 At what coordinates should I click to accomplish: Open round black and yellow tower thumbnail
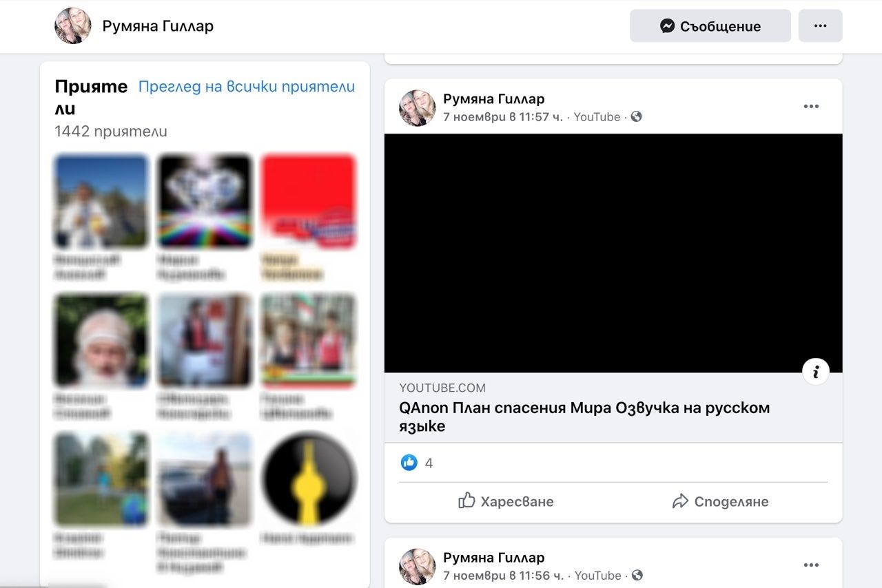pyautogui.click(x=308, y=479)
